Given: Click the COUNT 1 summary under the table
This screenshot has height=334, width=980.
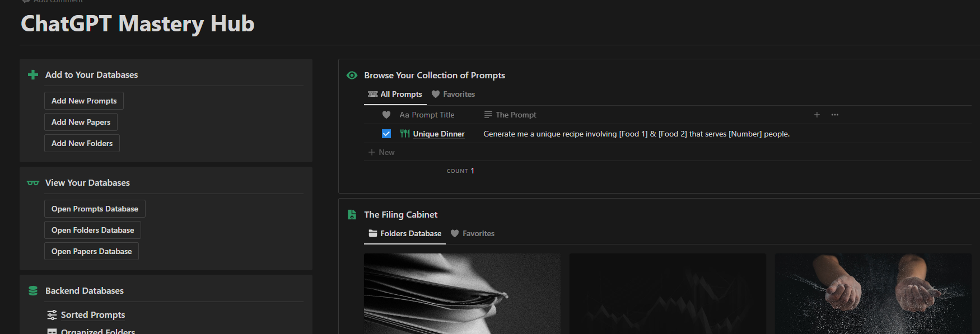Looking at the screenshot, I should pyautogui.click(x=460, y=171).
